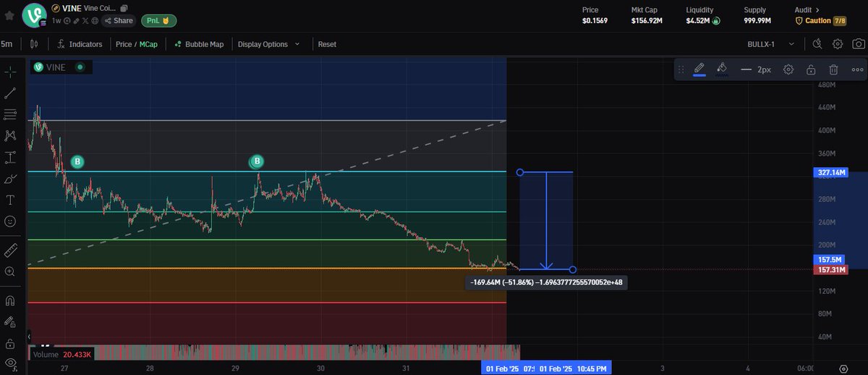The image size is (868, 375).
Task: Copy the Vine Coin contract address
Action: (x=124, y=8)
